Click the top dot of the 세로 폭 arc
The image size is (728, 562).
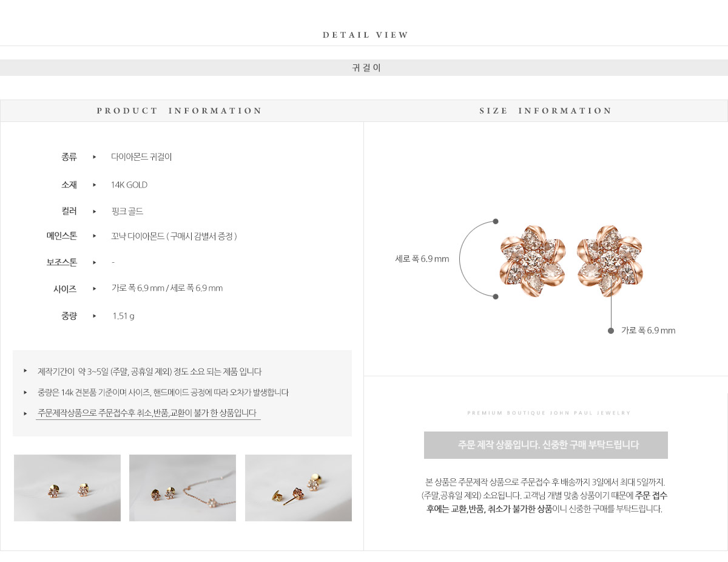[x=496, y=222]
